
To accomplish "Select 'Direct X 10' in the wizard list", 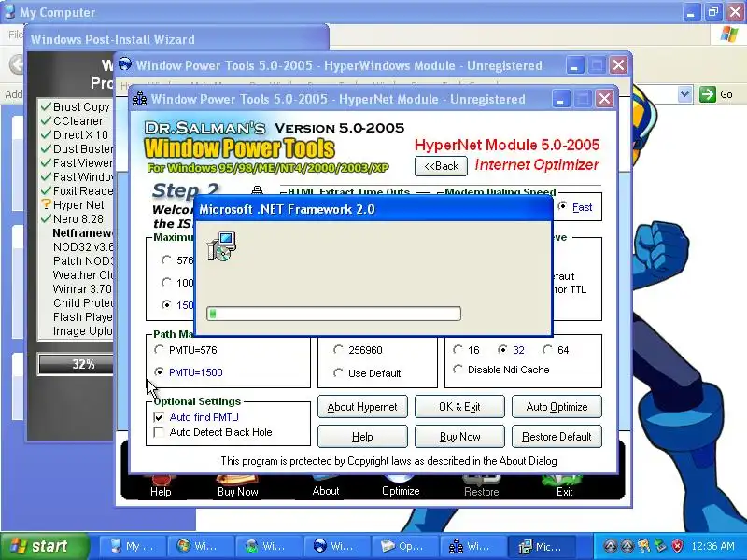I will (80, 134).
